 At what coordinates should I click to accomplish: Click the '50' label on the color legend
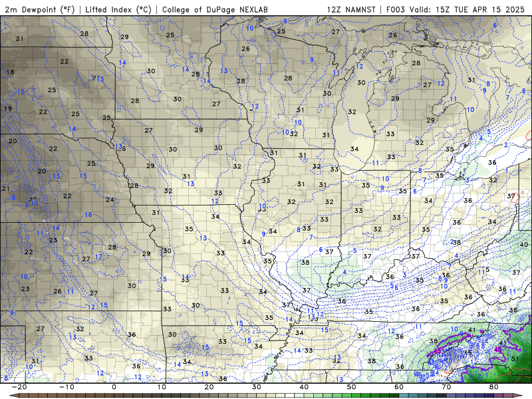click(x=352, y=387)
